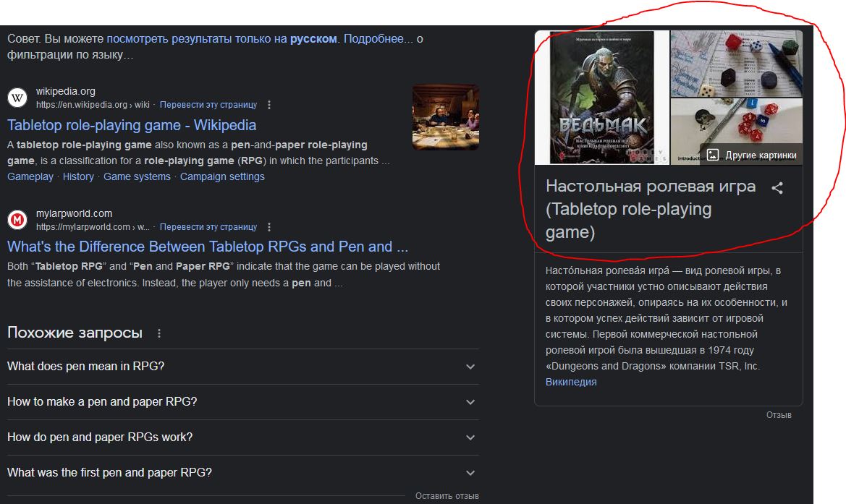Translate the Wikipedia result page

point(208,105)
